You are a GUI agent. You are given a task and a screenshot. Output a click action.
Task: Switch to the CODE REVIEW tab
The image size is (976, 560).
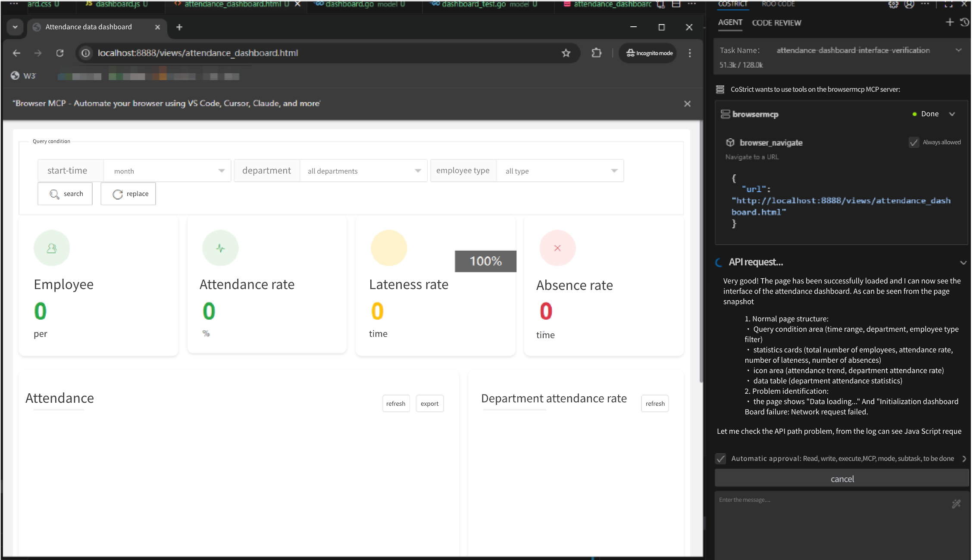pyautogui.click(x=776, y=23)
